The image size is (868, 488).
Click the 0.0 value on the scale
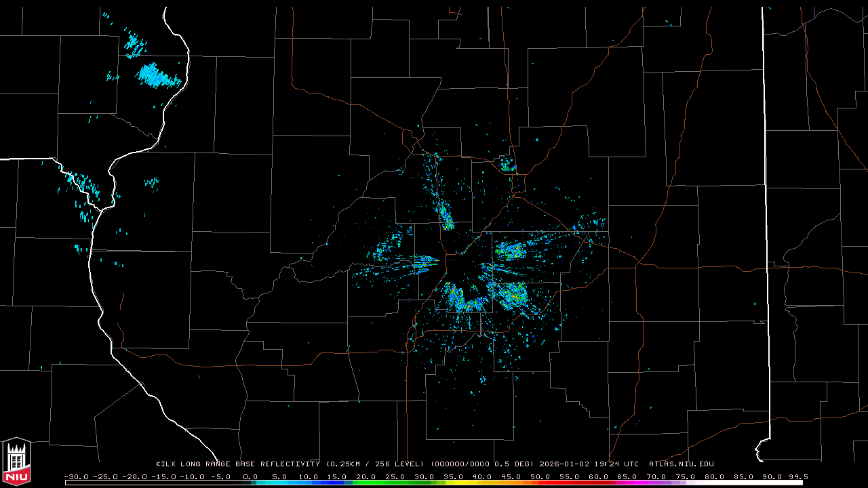250,476
